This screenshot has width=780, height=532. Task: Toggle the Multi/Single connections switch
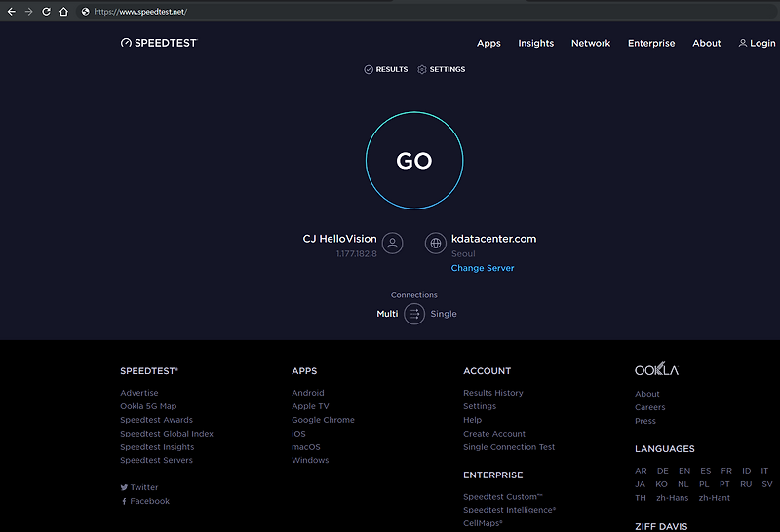pyautogui.click(x=414, y=314)
